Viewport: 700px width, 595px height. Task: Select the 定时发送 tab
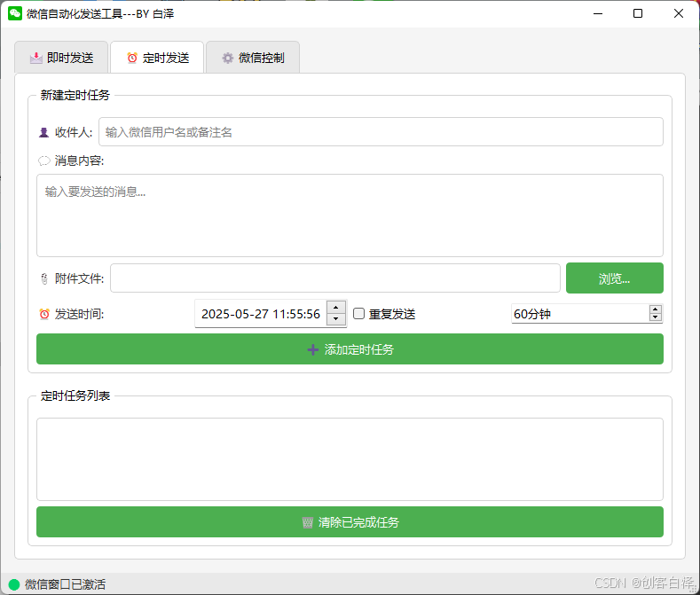(157, 58)
